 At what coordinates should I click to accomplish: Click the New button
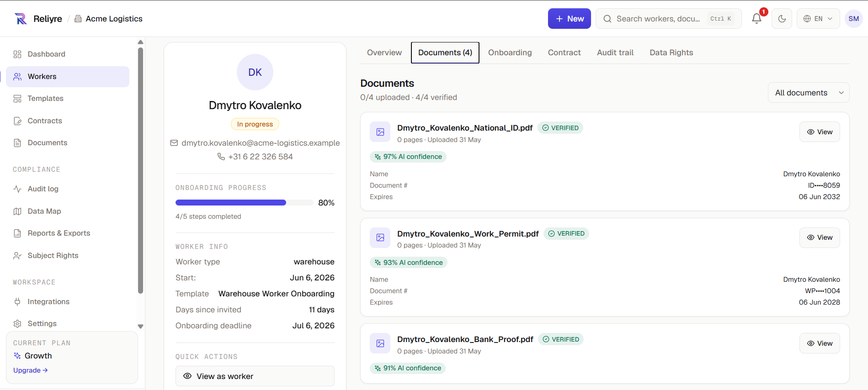tap(569, 19)
